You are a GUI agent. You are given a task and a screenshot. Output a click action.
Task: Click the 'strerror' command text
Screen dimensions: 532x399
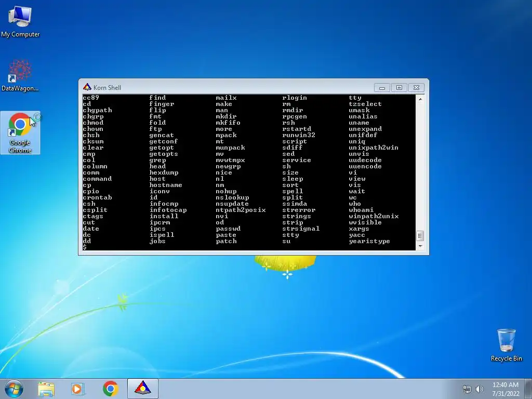click(299, 210)
